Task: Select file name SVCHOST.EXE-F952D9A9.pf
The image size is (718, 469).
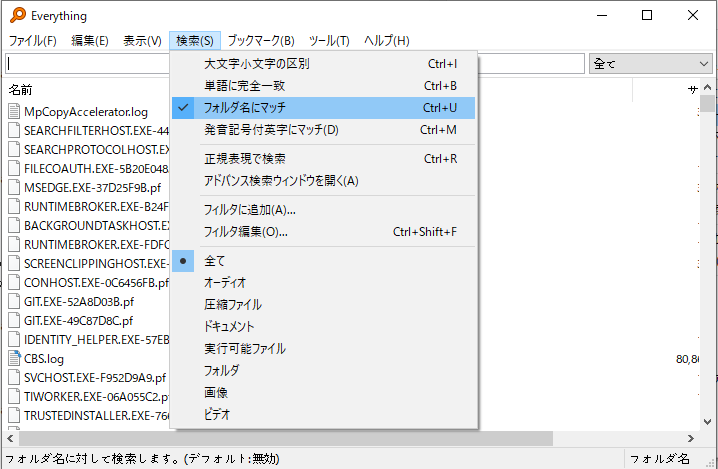Action: click(95, 378)
